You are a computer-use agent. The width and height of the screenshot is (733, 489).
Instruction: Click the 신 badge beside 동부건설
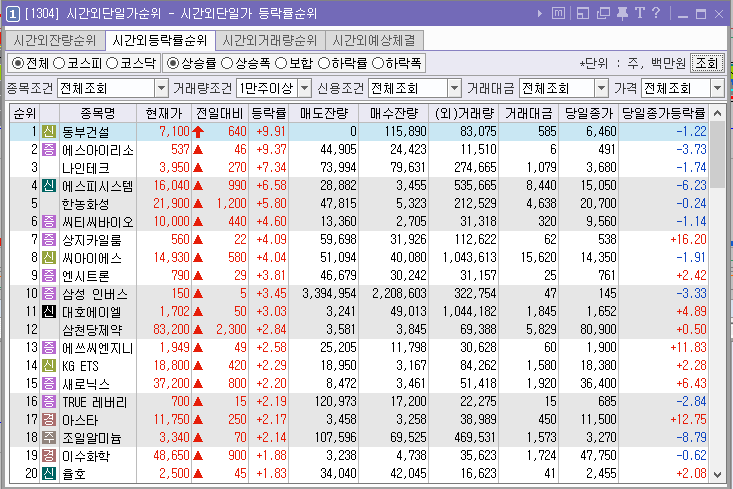click(x=49, y=132)
